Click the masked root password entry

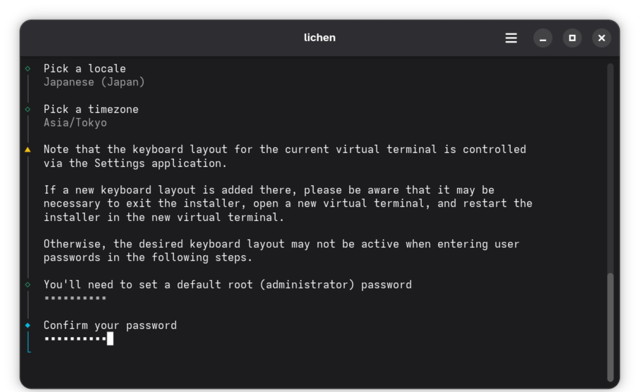tap(75, 298)
